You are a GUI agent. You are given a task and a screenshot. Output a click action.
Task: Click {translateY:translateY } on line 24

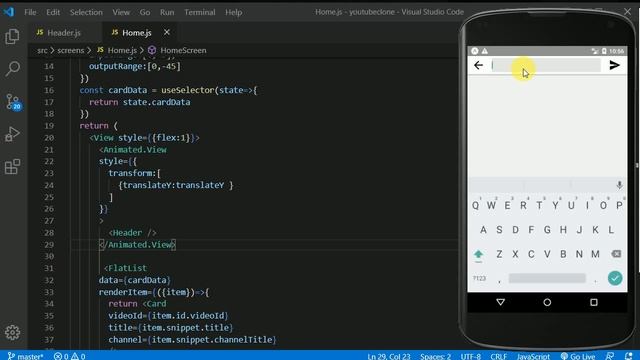click(x=176, y=185)
